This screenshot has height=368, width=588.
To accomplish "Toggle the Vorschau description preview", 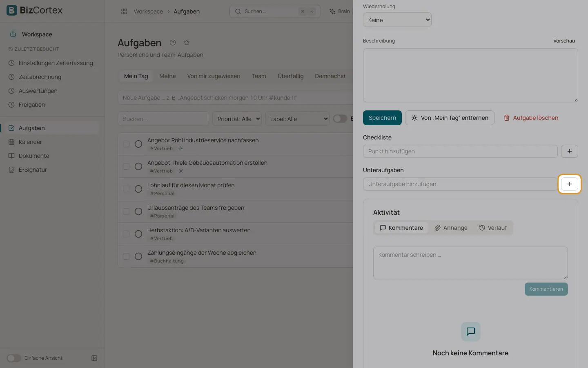I will [564, 41].
